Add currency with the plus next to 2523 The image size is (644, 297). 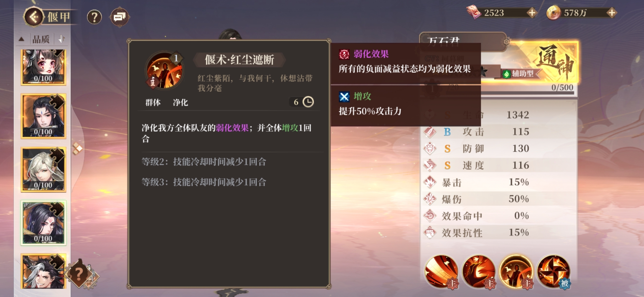click(x=532, y=13)
